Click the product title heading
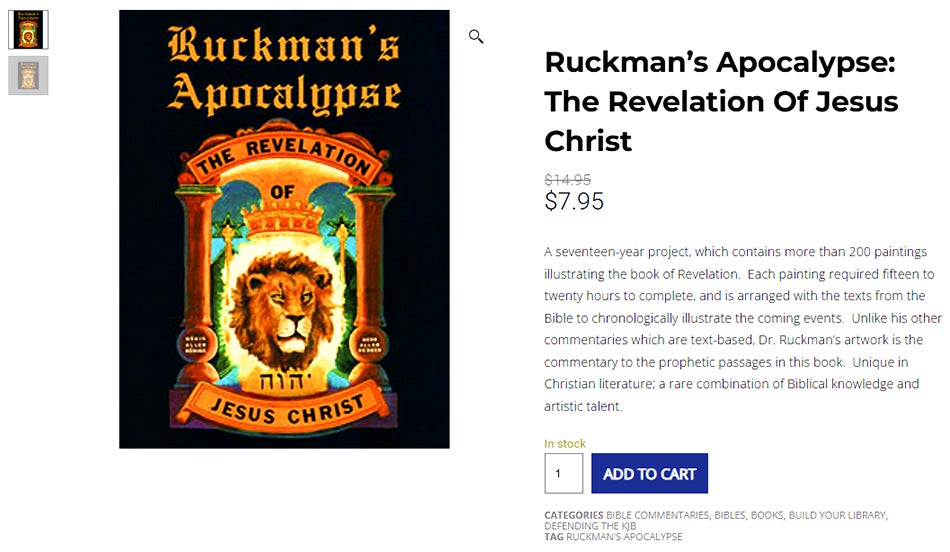 [720, 102]
